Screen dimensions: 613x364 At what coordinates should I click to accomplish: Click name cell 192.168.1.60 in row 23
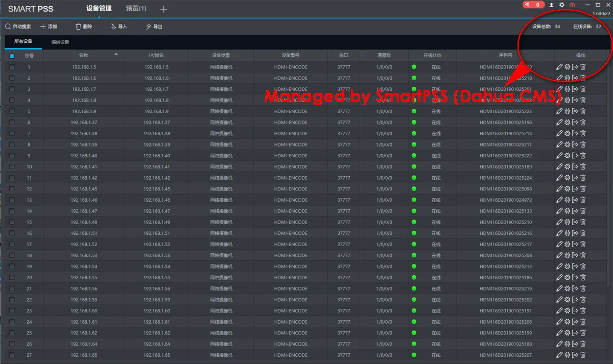84,311
